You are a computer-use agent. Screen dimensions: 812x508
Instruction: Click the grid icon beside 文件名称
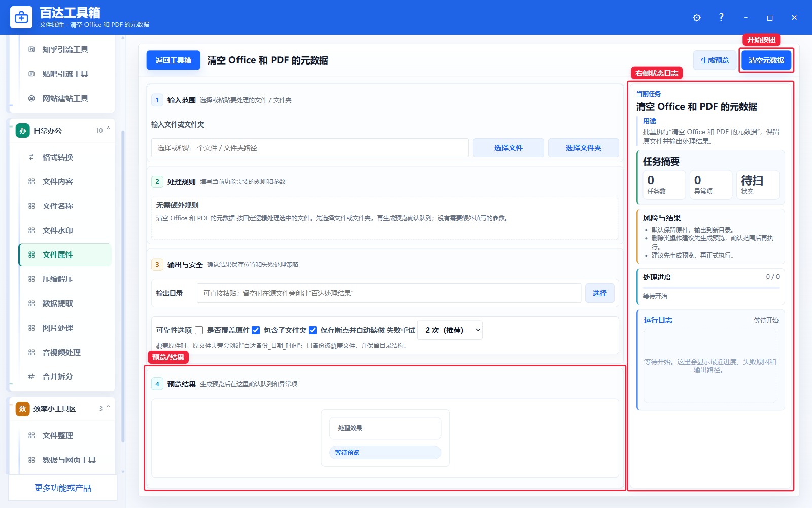(31, 206)
